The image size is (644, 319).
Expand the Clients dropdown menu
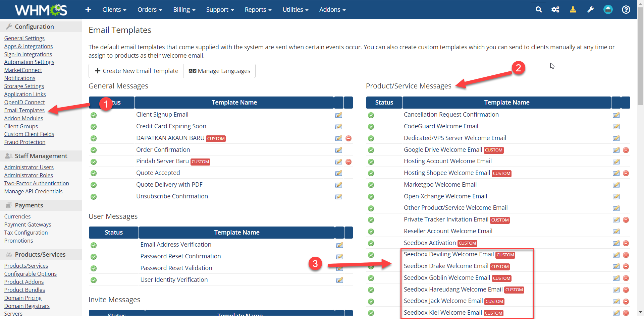coord(114,10)
